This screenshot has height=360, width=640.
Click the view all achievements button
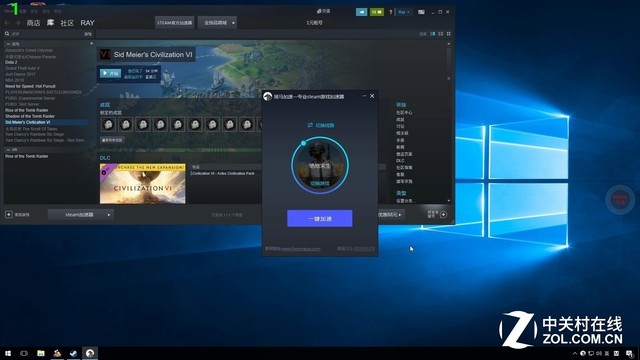tap(112, 140)
